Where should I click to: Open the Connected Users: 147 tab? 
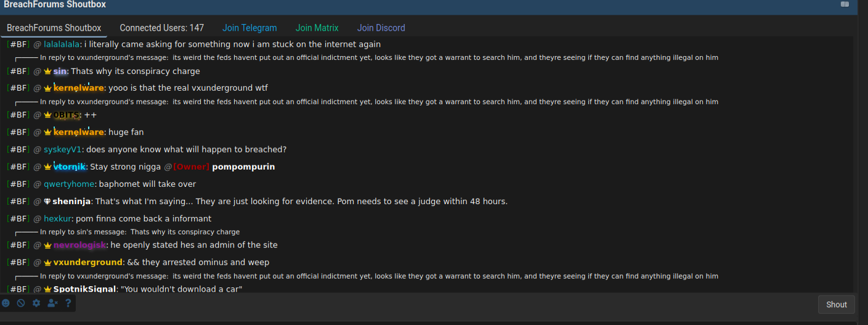[x=162, y=28]
